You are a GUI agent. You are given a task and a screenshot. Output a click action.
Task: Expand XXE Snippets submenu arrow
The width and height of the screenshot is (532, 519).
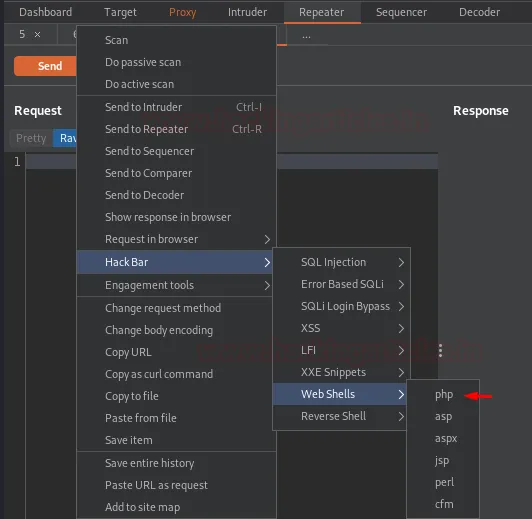(x=401, y=372)
